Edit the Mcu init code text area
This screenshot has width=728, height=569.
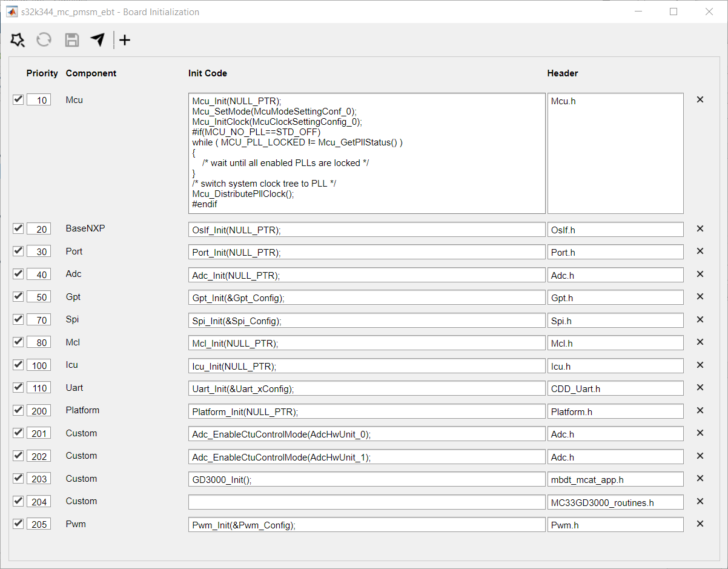(x=366, y=153)
